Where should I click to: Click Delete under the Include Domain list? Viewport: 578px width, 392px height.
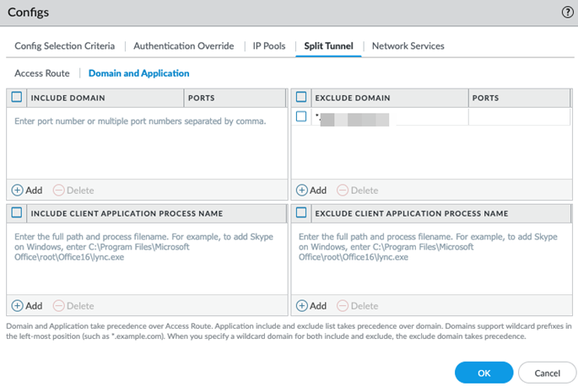point(74,191)
